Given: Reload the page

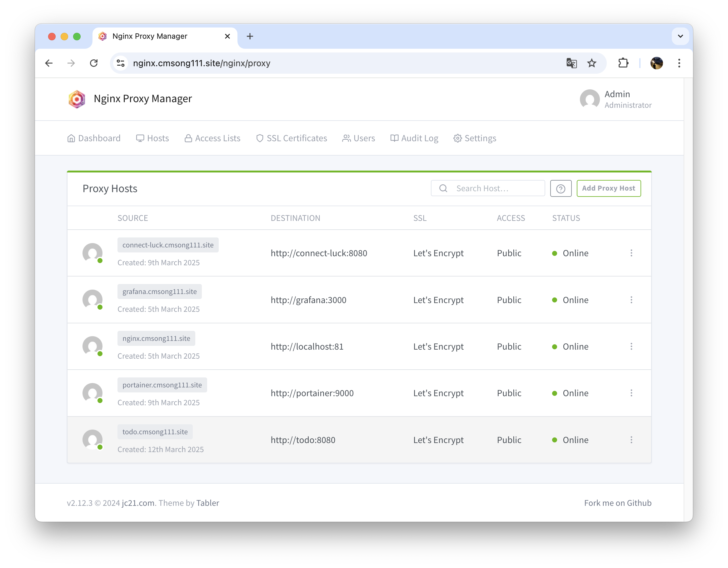Looking at the screenshot, I should pyautogui.click(x=94, y=63).
